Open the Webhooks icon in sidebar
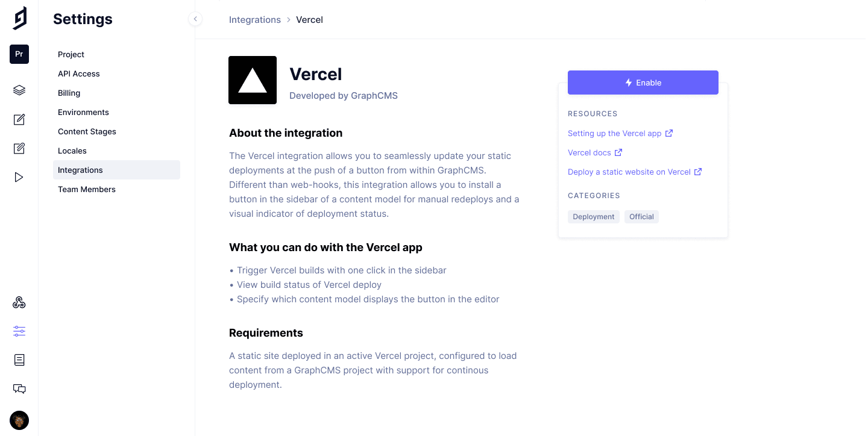The height and width of the screenshot is (436, 868). pos(19,302)
